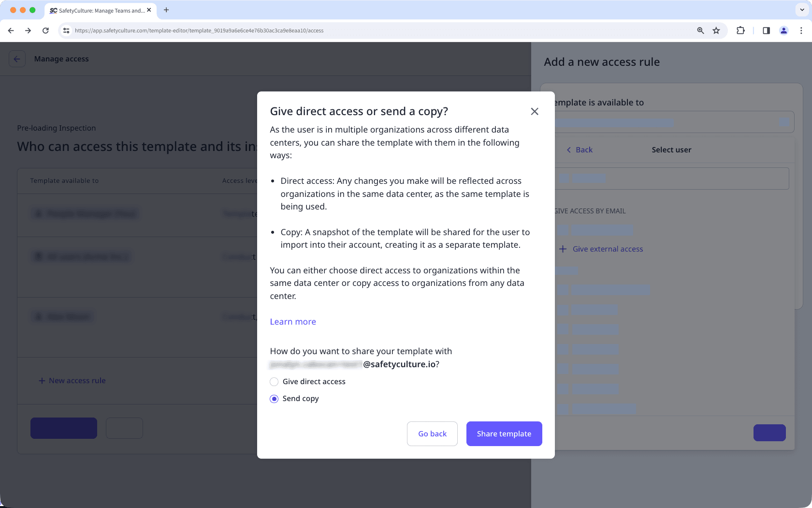Reload the current page

[45, 30]
